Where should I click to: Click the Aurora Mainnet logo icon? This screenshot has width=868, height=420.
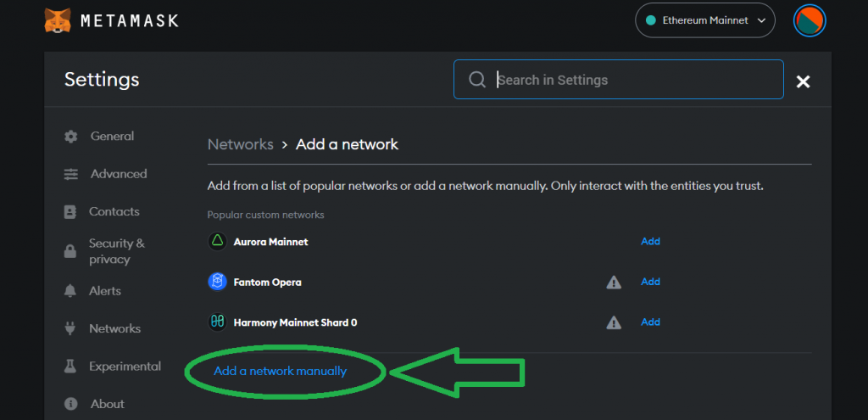218,242
